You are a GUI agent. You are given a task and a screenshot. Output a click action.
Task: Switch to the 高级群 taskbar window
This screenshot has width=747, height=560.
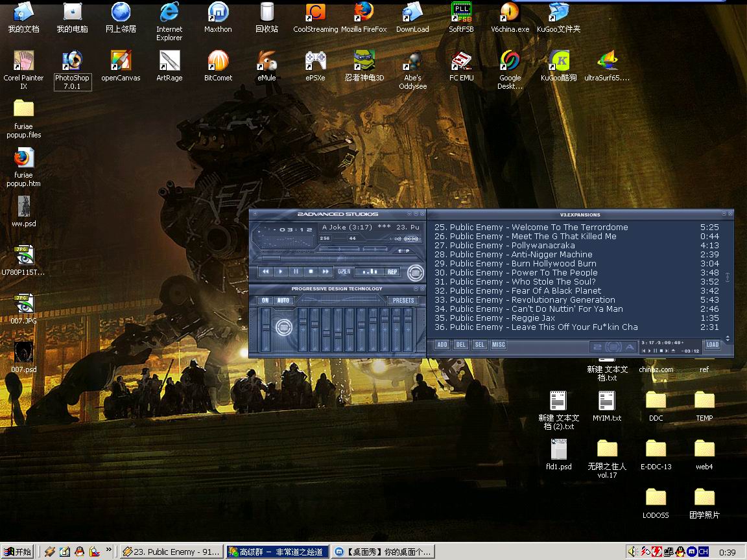click(x=278, y=552)
